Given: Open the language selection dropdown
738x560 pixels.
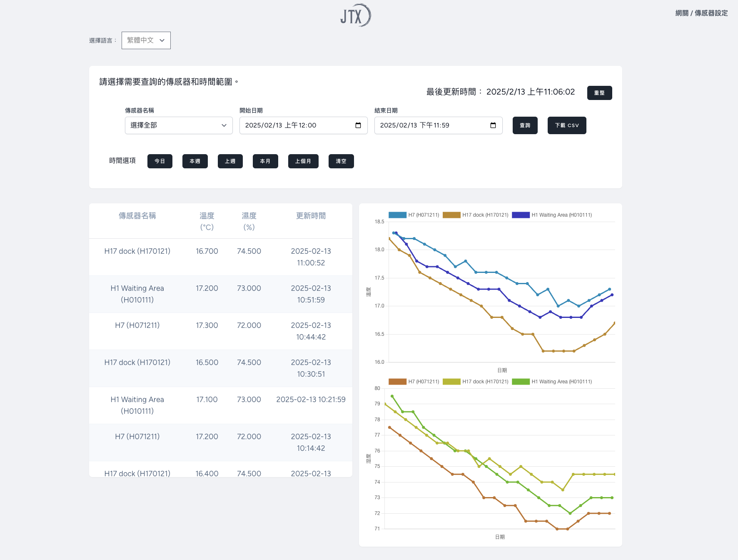Looking at the screenshot, I should [x=146, y=40].
